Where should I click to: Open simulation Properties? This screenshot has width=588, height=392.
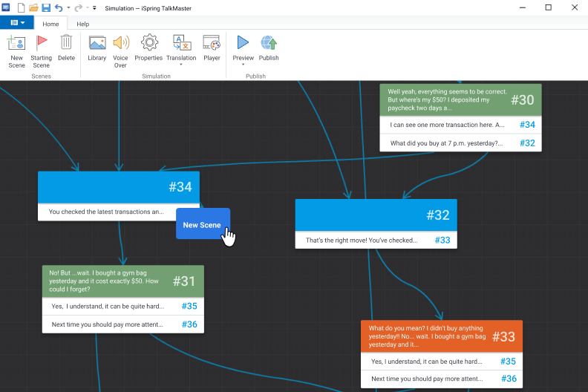coord(149,48)
